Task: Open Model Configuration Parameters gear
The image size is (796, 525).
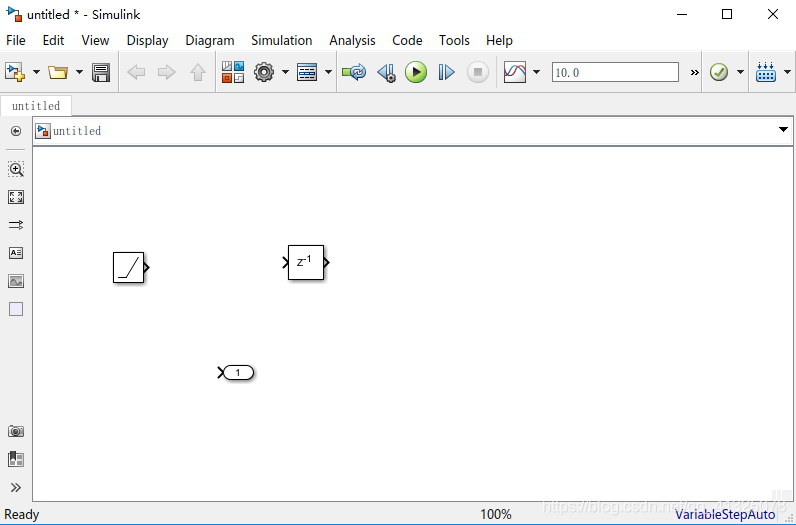Action: pyautogui.click(x=264, y=72)
